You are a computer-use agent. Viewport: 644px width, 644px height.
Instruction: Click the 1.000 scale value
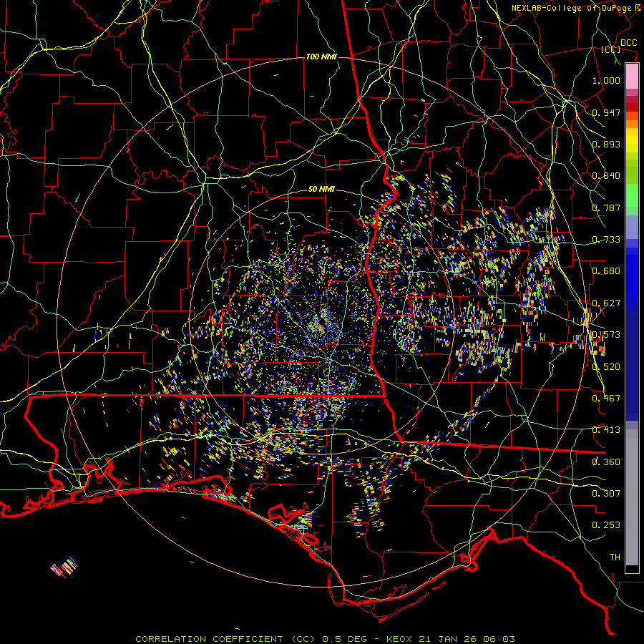pyautogui.click(x=606, y=81)
